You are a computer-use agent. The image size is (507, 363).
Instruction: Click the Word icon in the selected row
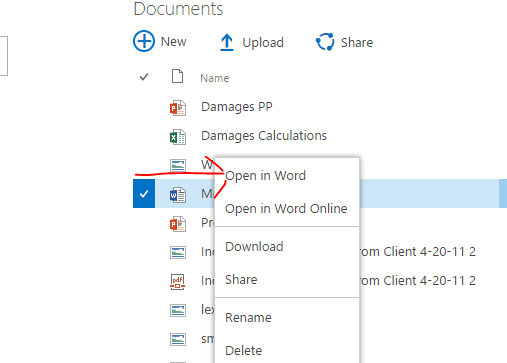(x=178, y=195)
